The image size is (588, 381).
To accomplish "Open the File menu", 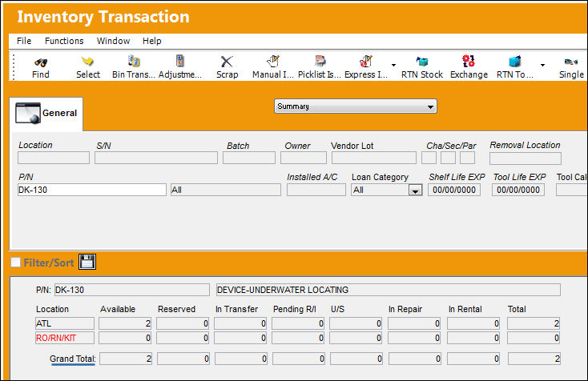I will coord(24,41).
